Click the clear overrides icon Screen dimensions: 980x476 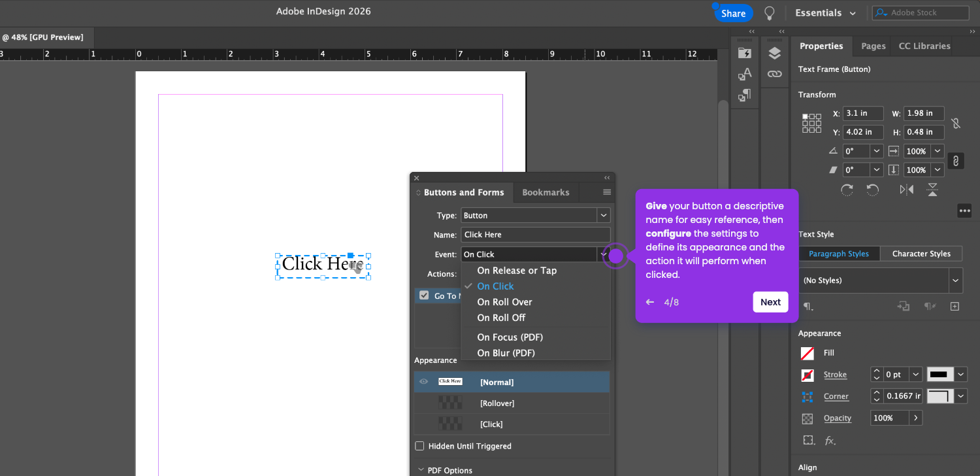(x=929, y=306)
